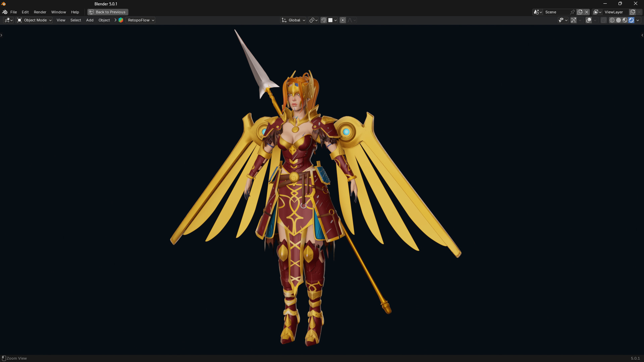Open Global transform orientation dropdown
This screenshot has height=362, width=644.
293,20
